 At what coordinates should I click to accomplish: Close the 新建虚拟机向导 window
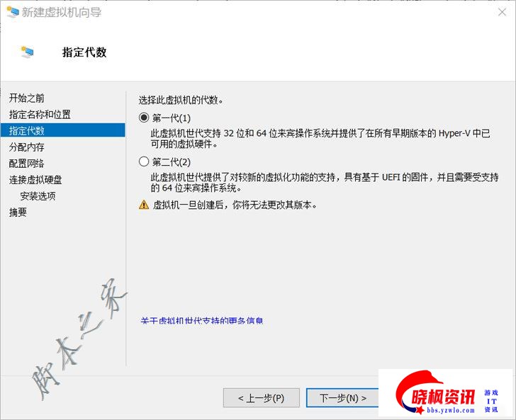[500, 12]
